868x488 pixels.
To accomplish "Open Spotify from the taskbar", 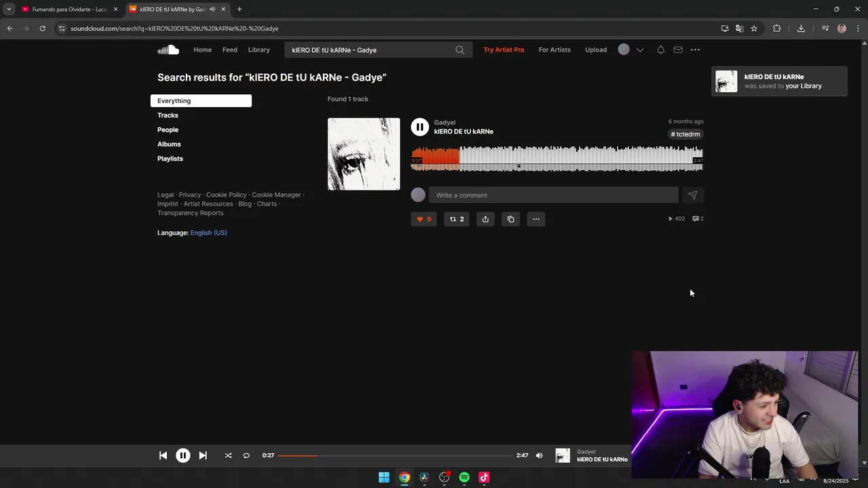I will click(x=464, y=477).
